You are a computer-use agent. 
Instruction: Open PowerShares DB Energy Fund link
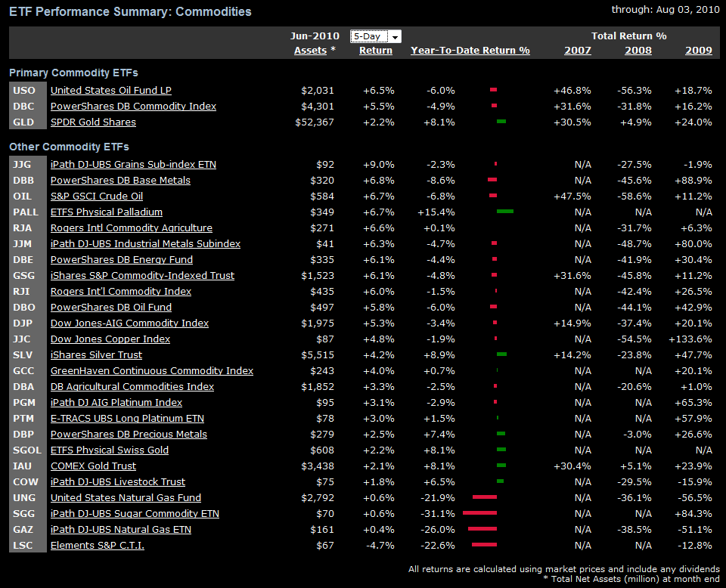[122, 259]
